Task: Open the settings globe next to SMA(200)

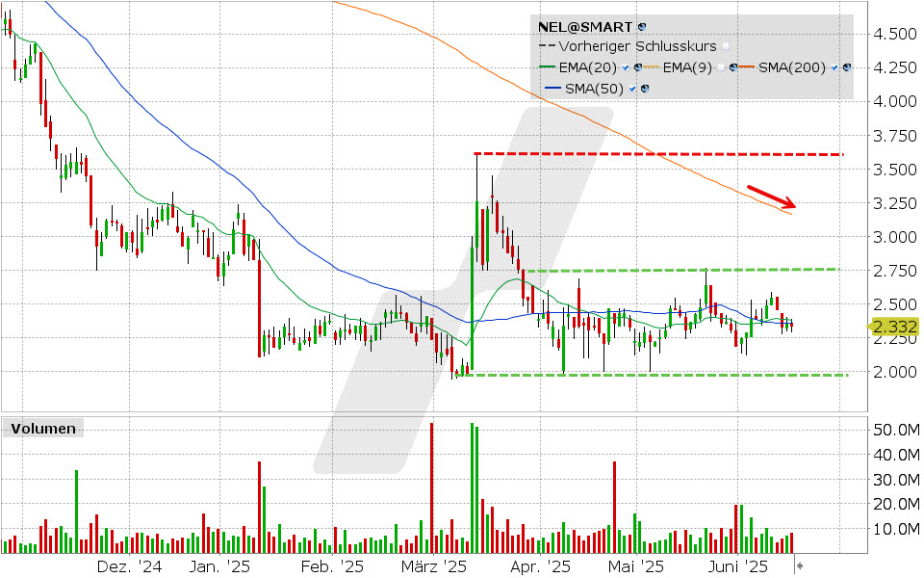Action: [x=847, y=67]
